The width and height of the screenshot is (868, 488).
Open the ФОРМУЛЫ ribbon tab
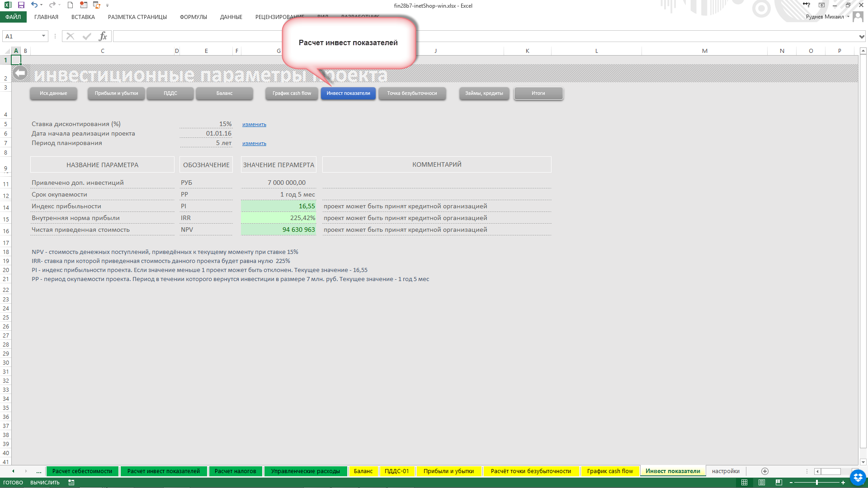[x=193, y=17]
